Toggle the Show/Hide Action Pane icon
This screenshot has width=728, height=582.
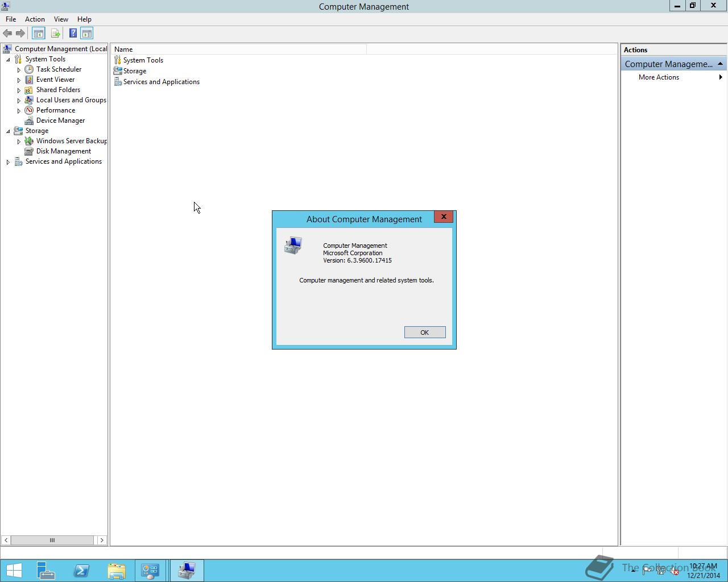86,34
